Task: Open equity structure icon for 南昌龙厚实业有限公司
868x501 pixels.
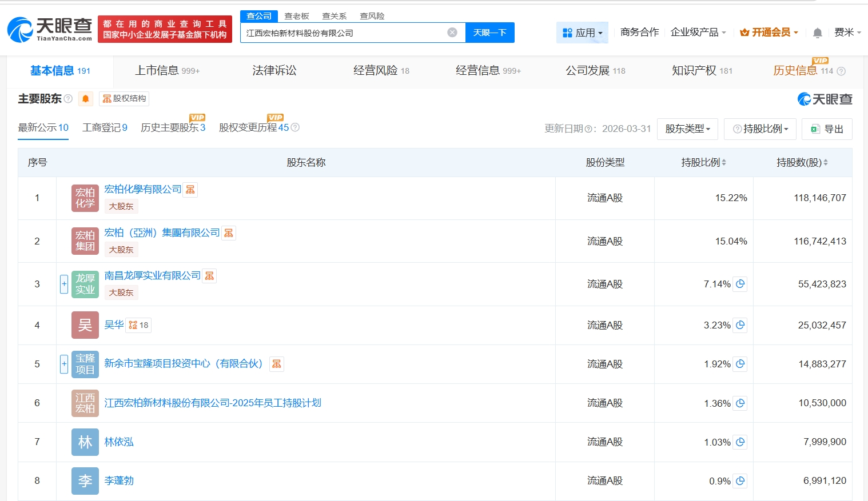Action: pos(210,276)
